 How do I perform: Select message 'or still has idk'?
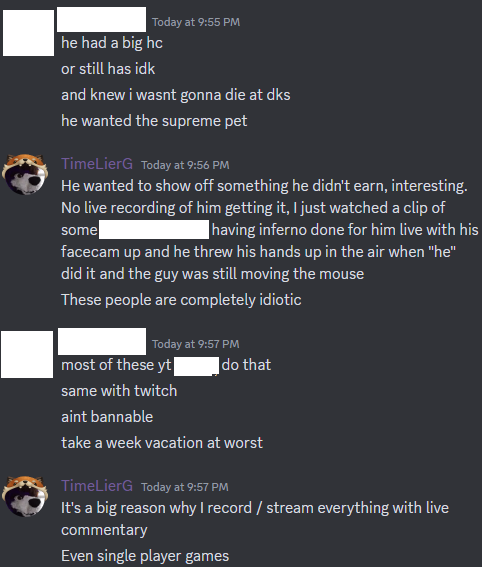pos(108,69)
